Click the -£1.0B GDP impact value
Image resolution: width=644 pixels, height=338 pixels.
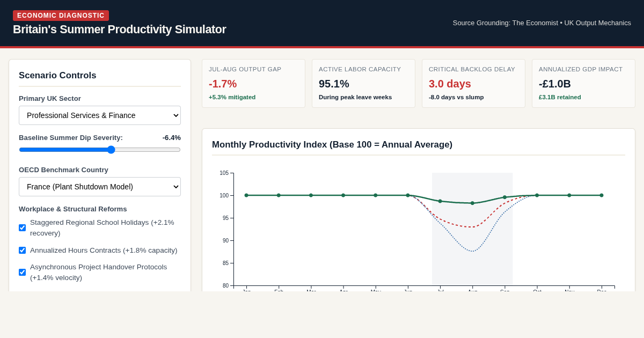pyautogui.click(x=555, y=84)
